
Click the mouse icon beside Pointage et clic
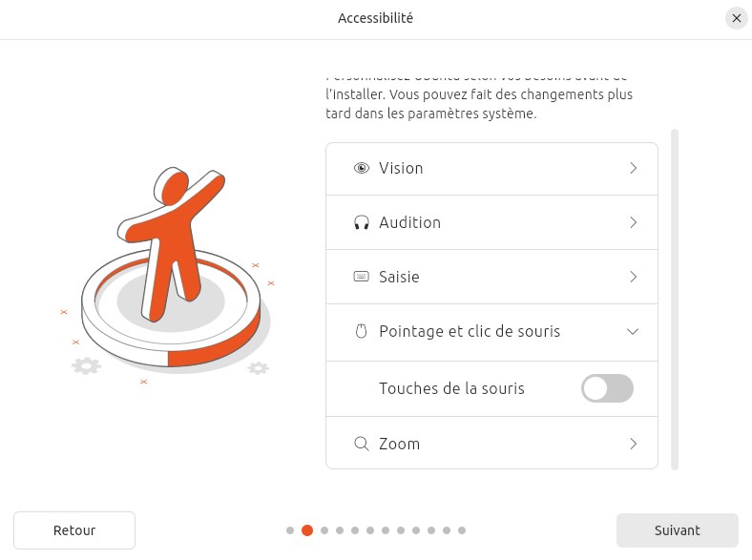coord(361,331)
